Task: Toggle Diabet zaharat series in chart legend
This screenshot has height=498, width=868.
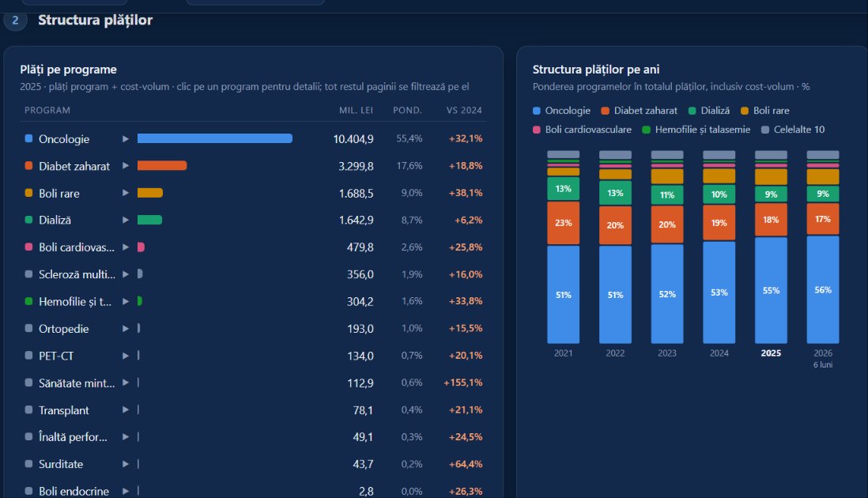Action: [639, 111]
